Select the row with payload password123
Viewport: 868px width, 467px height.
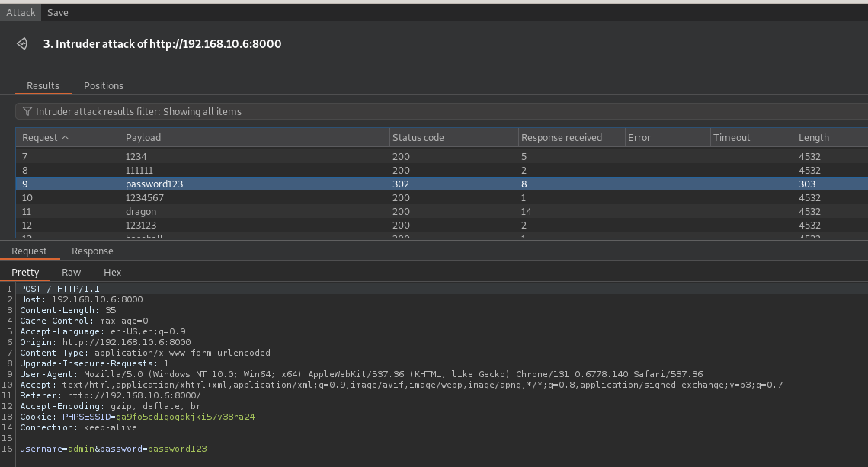pyautogui.click(x=442, y=184)
